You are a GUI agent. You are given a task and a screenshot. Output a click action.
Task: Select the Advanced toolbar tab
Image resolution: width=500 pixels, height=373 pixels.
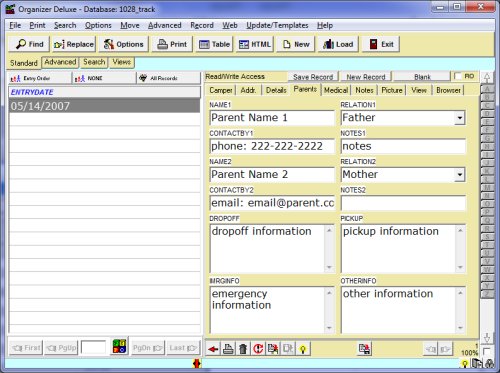[60, 62]
